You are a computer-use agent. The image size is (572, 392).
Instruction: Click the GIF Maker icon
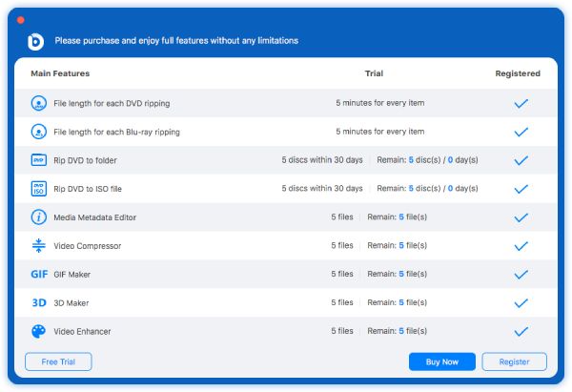click(39, 274)
